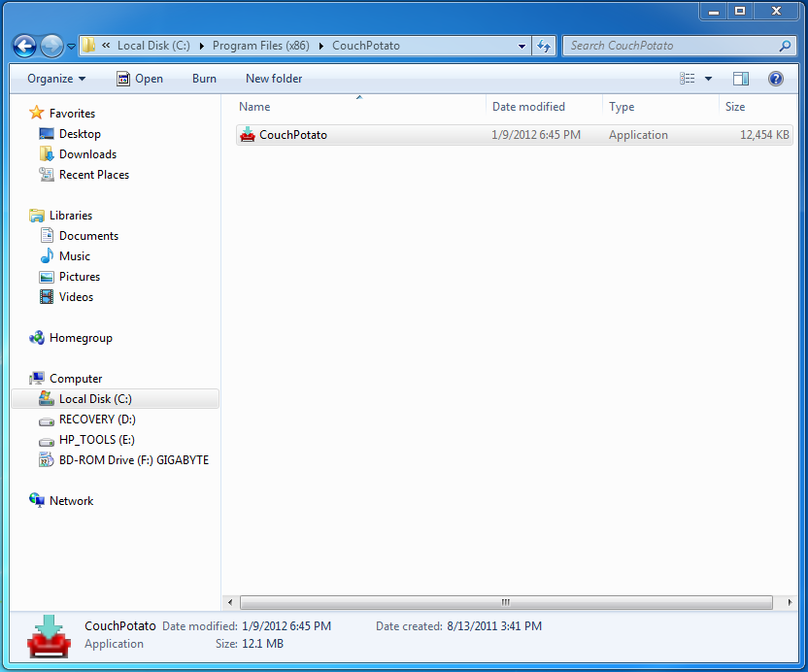Click the large CouchPotato icon in details pane

pos(49,636)
